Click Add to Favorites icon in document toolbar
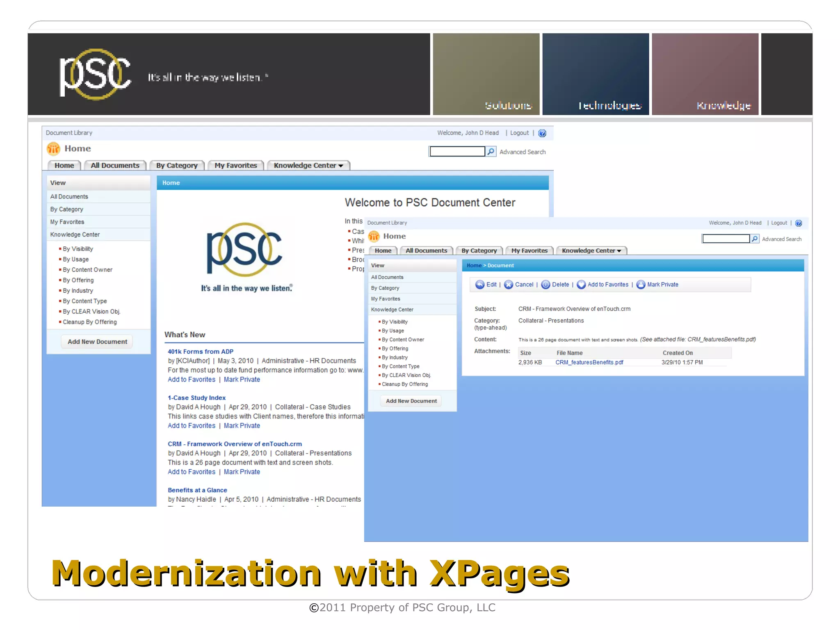 [x=581, y=285]
